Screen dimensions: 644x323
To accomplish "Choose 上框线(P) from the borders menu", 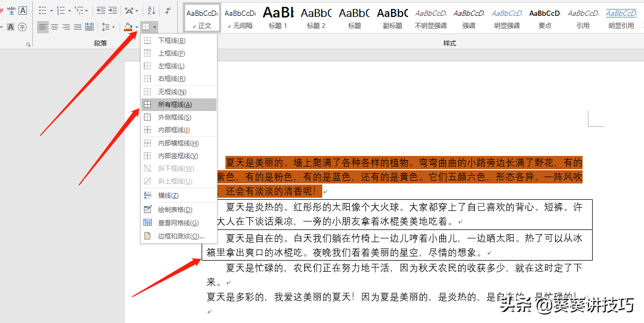I will [x=179, y=53].
